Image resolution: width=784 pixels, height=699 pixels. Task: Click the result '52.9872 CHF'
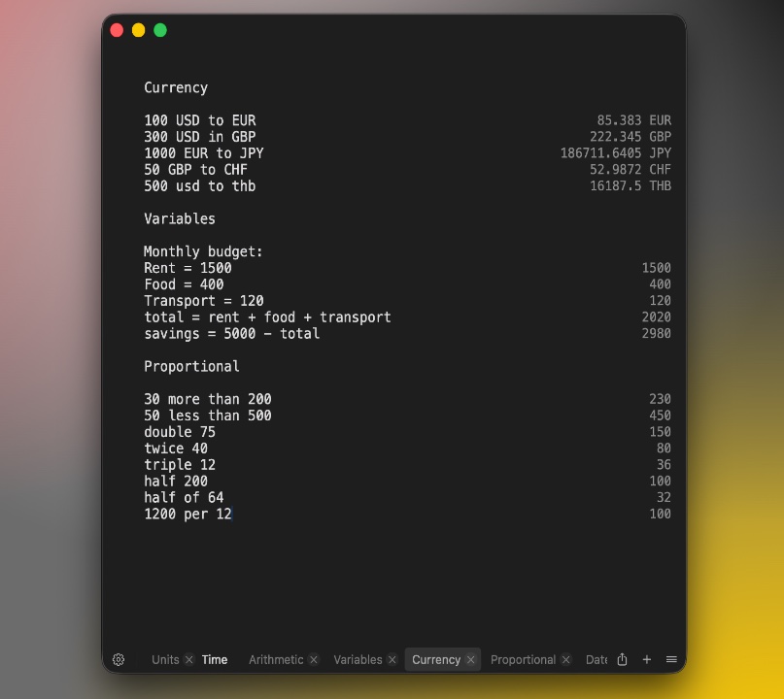631,170
